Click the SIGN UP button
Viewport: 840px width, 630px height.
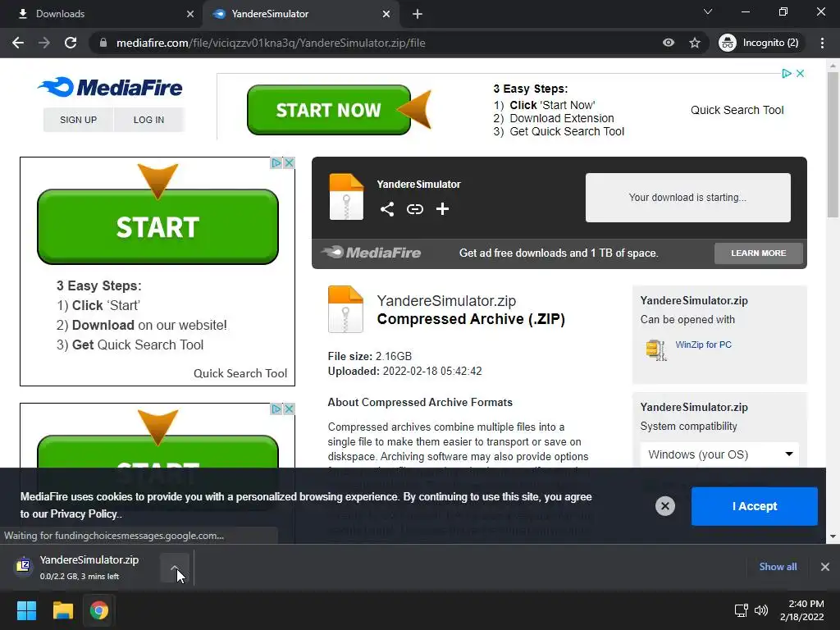(x=78, y=120)
